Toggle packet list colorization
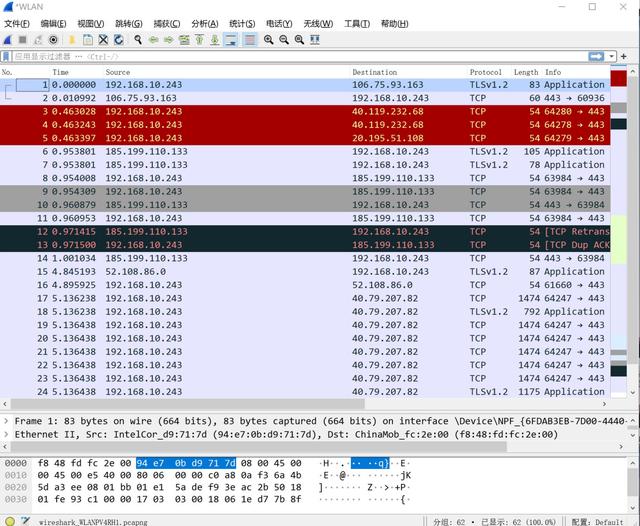Viewport: 640px width, 526px height. [249, 40]
